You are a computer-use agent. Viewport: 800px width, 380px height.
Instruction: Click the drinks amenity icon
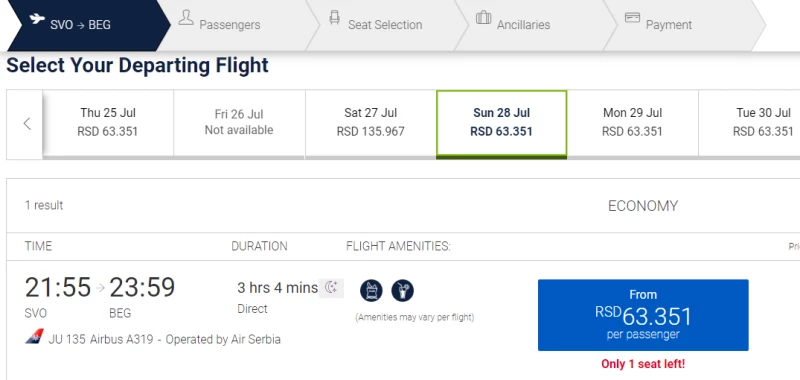[403, 291]
